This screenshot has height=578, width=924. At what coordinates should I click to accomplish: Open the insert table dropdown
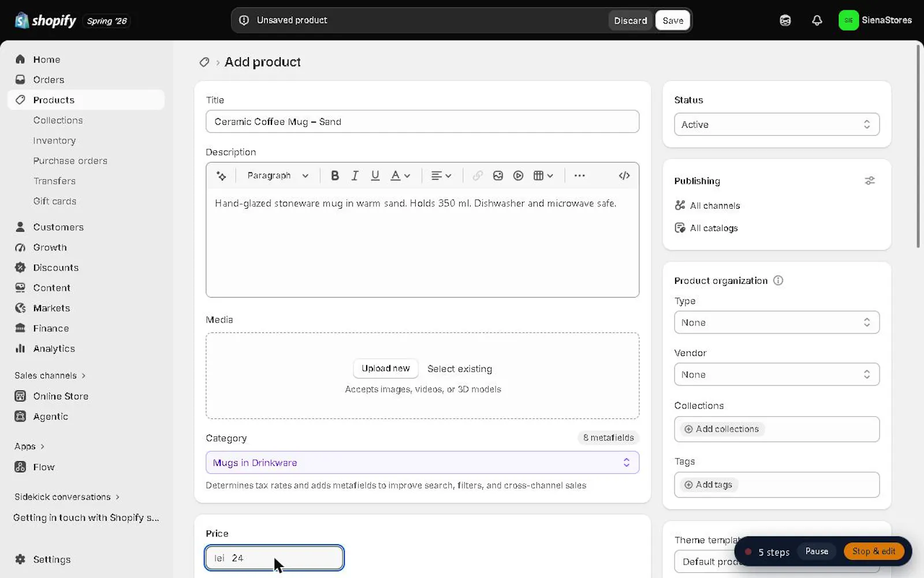click(543, 176)
